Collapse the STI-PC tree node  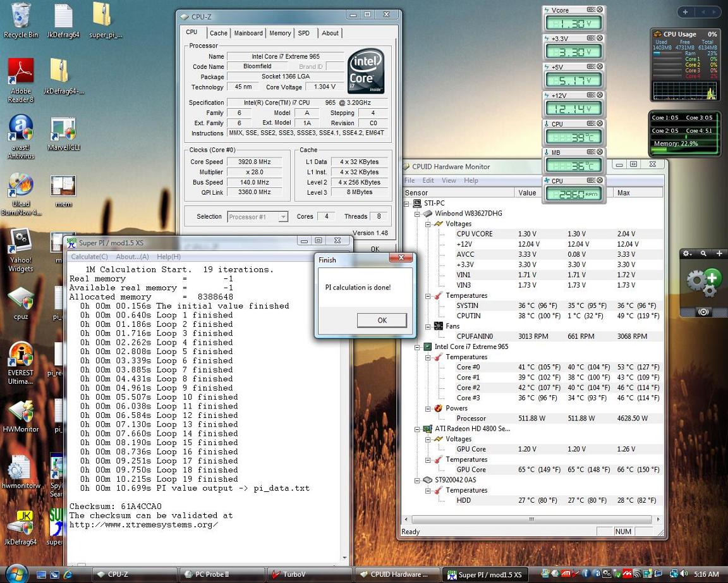pos(406,204)
